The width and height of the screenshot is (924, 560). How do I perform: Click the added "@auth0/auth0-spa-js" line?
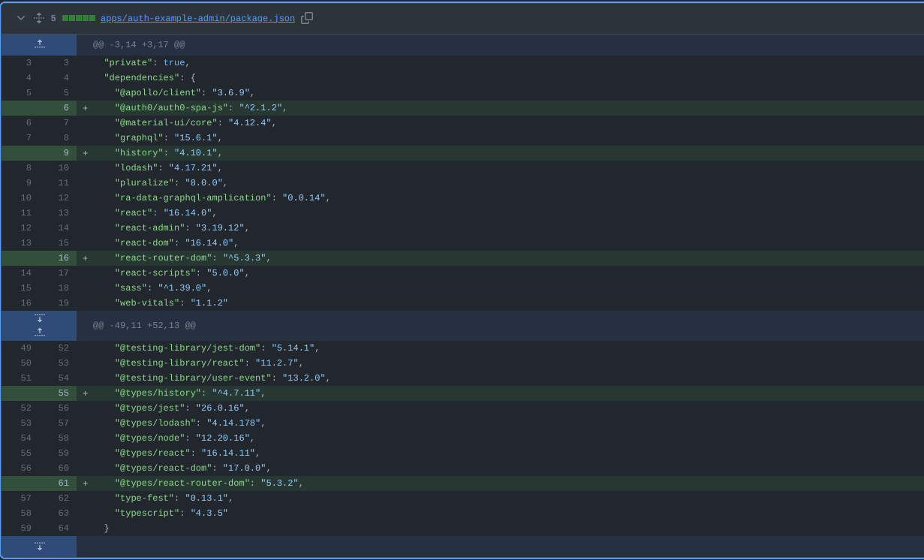click(500, 108)
